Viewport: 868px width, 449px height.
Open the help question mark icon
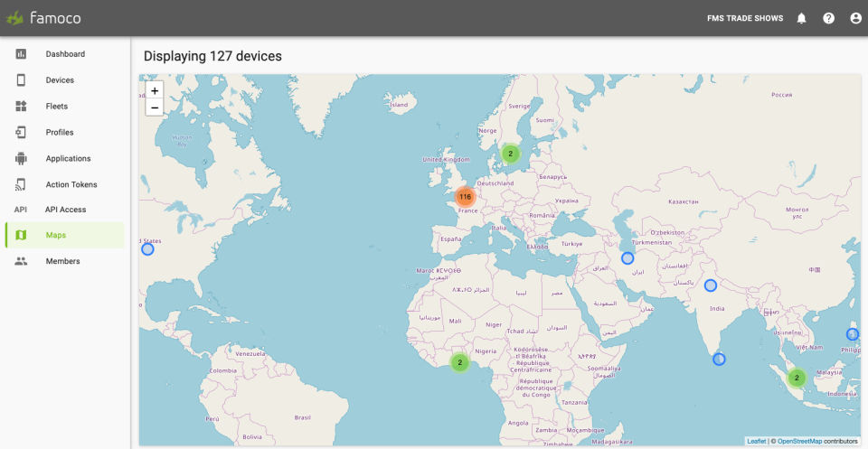[828, 18]
